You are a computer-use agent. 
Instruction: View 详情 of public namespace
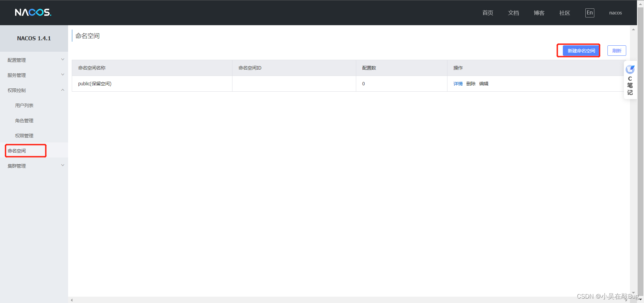(458, 84)
